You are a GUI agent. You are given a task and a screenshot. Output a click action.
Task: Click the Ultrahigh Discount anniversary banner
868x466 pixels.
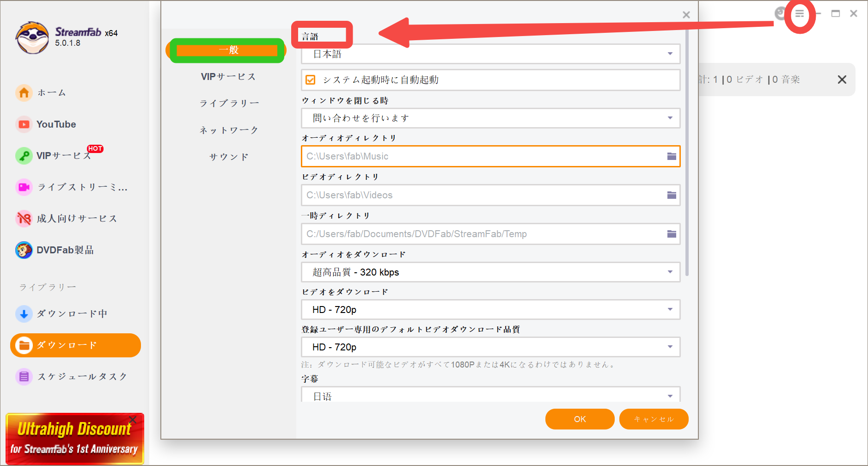point(75,439)
